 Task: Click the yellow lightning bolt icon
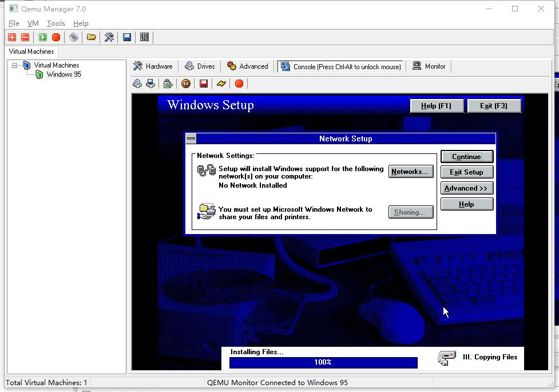tap(221, 84)
